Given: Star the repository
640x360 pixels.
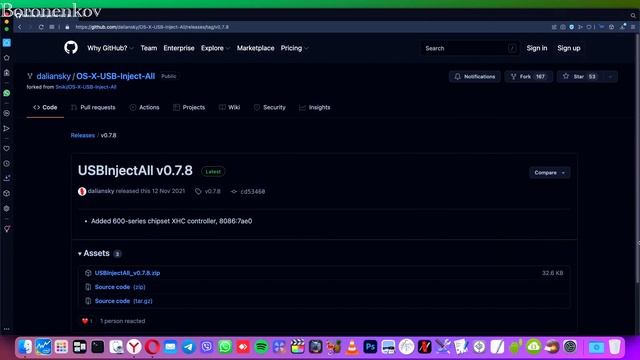Looking at the screenshot, I should 580,77.
